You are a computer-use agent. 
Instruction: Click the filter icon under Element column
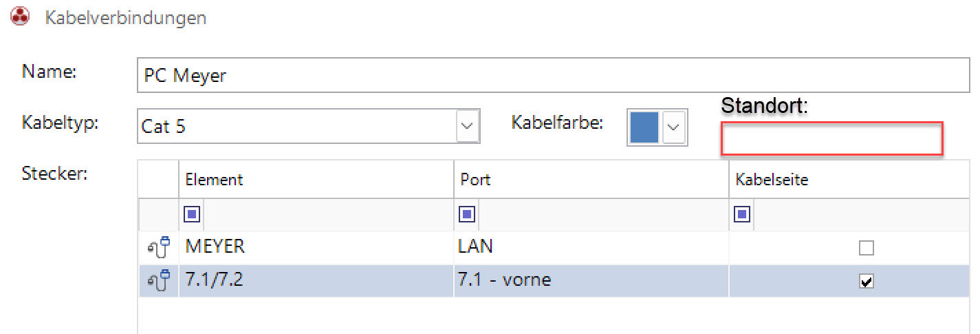[x=192, y=215]
